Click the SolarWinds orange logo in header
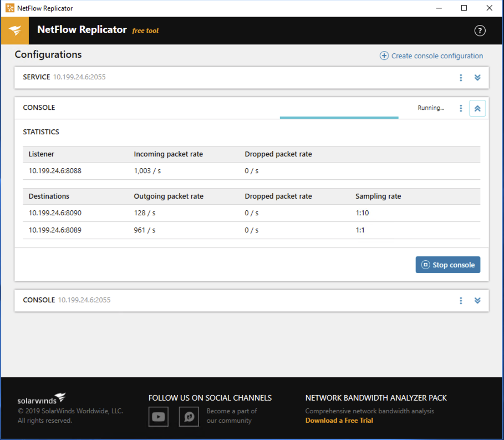The width and height of the screenshot is (504, 440). [15, 31]
